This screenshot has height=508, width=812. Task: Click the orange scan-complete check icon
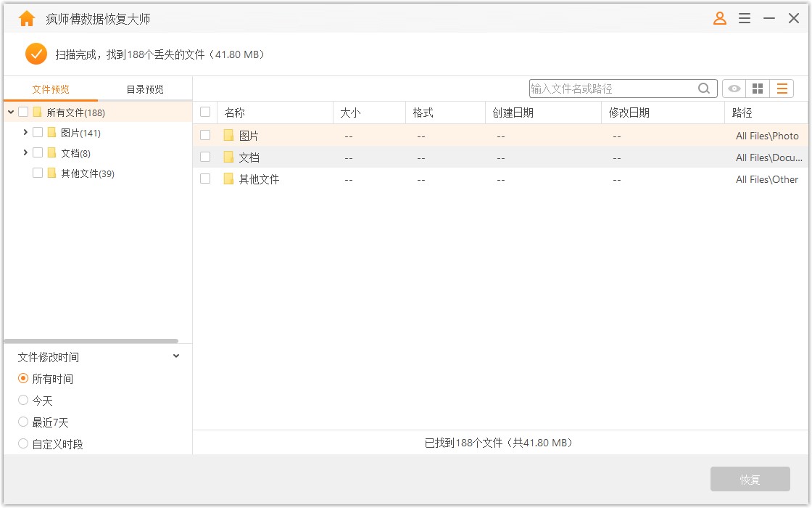tap(36, 54)
